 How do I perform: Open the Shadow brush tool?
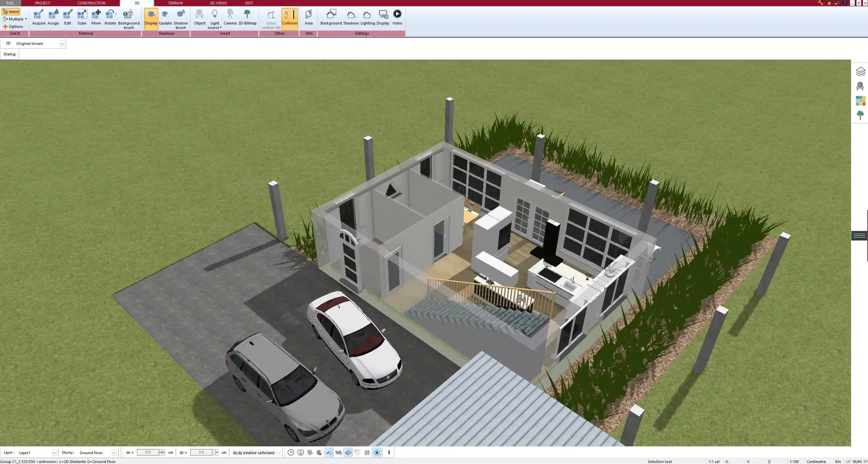[180, 17]
